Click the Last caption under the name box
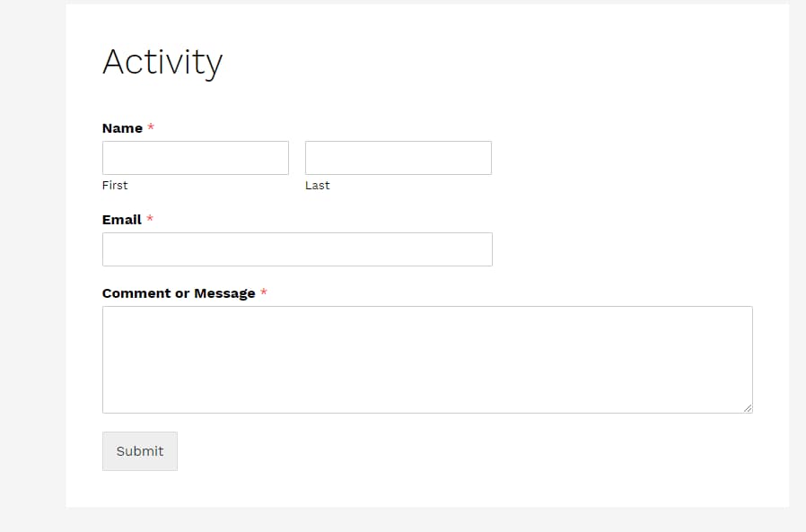This screenshot has height=532, width=806. pyautogui.click(x=317, y=185)
